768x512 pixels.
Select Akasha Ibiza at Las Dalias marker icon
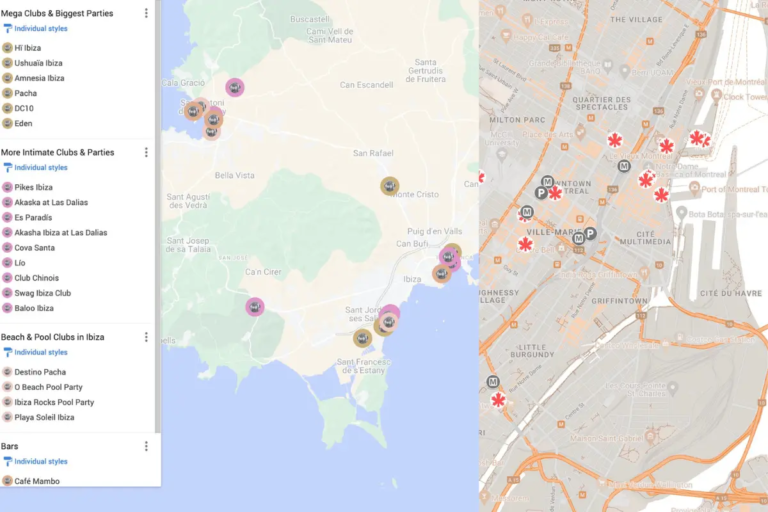(x=7, y=233)
